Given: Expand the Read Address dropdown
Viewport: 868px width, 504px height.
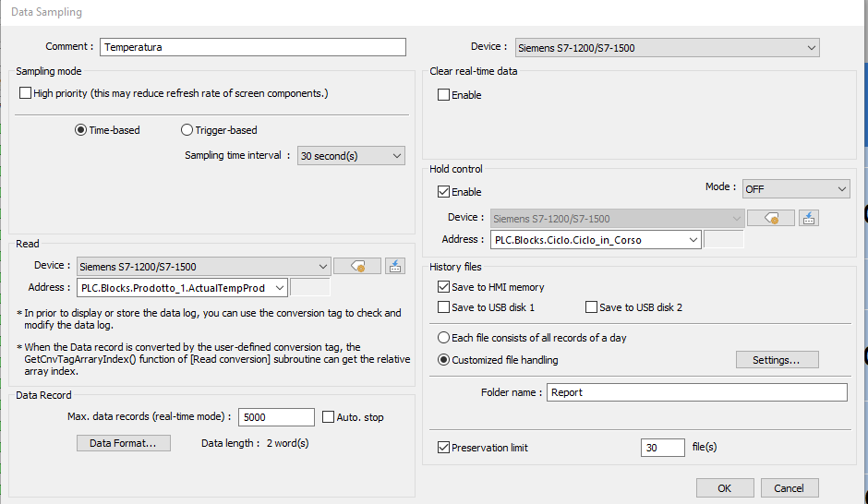Looking at the screenshot, I should pyautogui.click(x=280, y=288).
